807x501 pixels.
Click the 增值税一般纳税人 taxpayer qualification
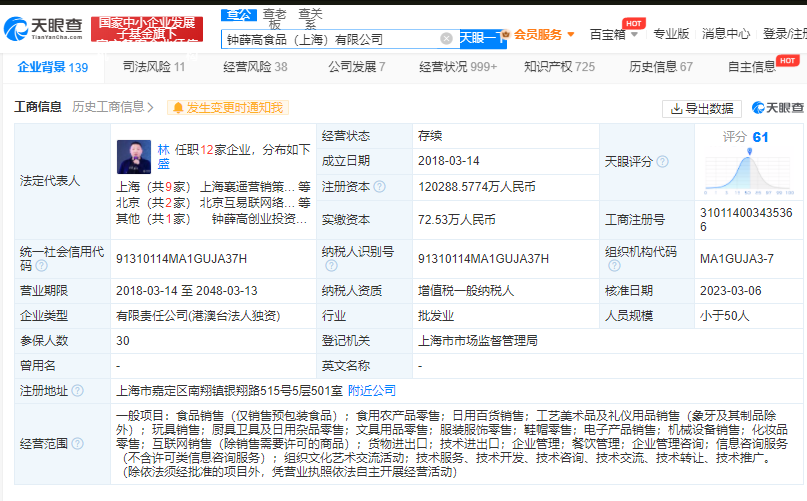click(x=466, y=291)
